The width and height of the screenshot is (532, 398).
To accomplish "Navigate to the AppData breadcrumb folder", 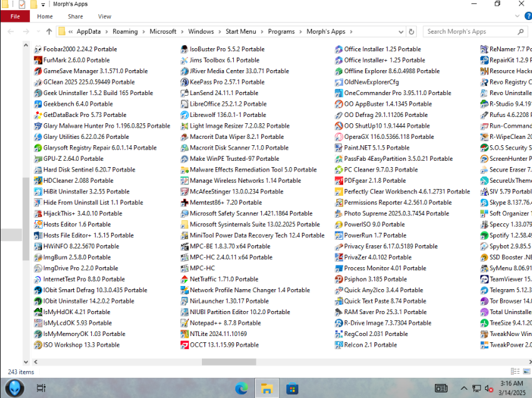I will point(89,31).
